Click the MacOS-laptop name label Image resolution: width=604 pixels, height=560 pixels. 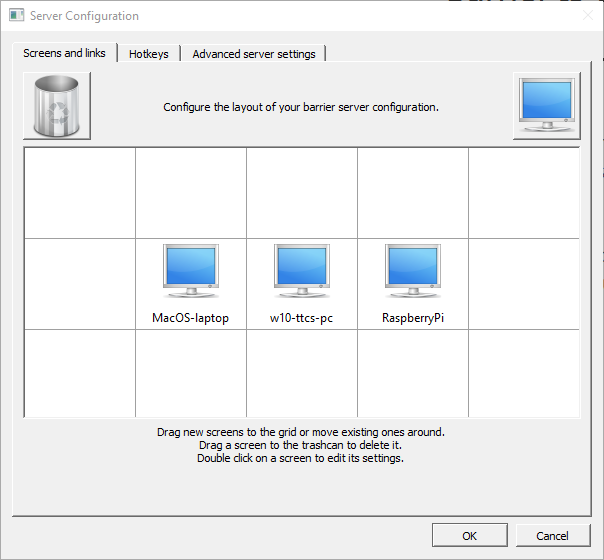click(190, 318)
